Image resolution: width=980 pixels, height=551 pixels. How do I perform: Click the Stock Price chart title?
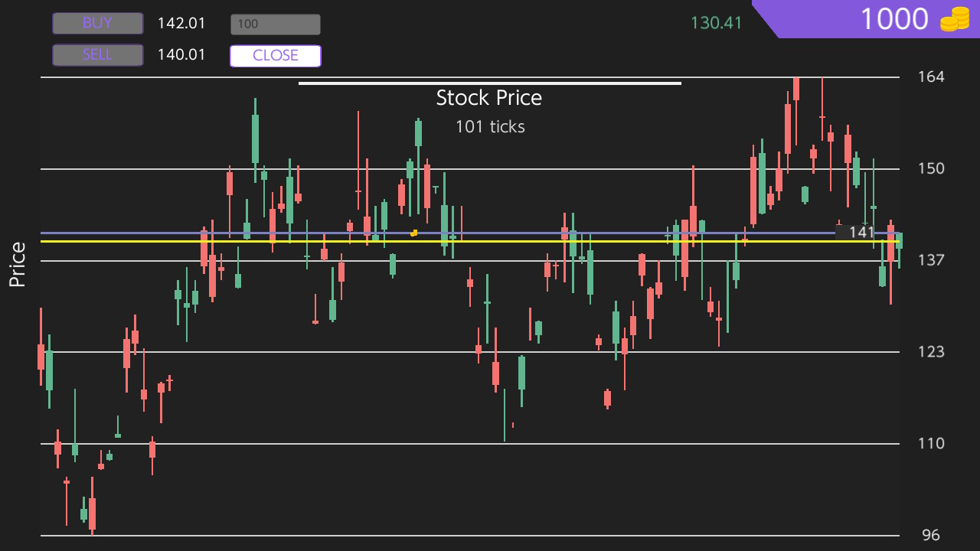coord(489,98)
